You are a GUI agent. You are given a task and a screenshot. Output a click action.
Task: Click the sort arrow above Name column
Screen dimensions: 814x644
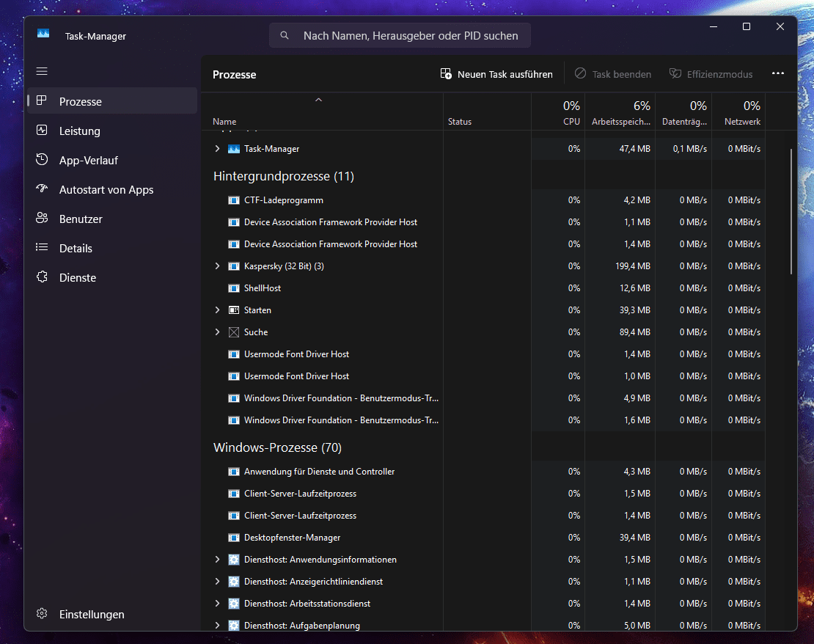point(319,100)
